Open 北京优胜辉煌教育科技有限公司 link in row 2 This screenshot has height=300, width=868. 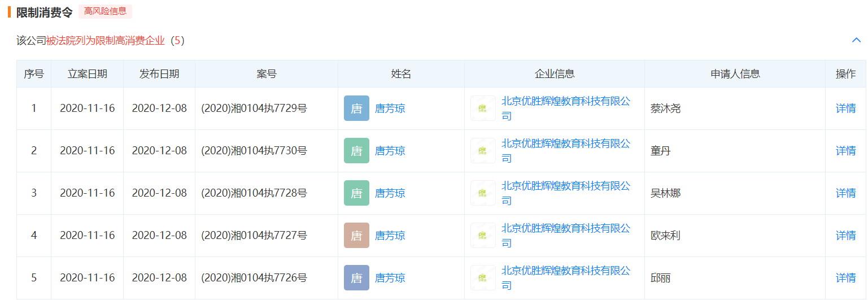(565, 144)
